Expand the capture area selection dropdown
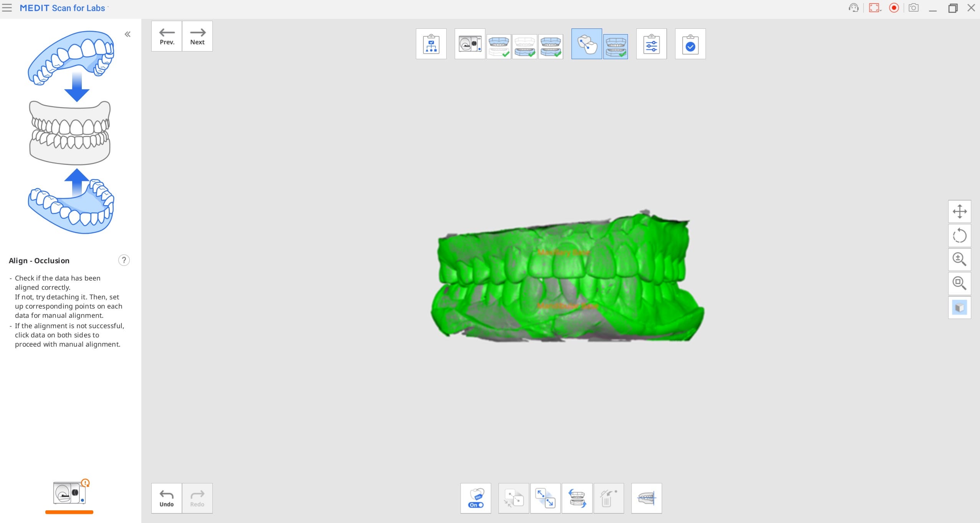 click(x=880, y=9)
